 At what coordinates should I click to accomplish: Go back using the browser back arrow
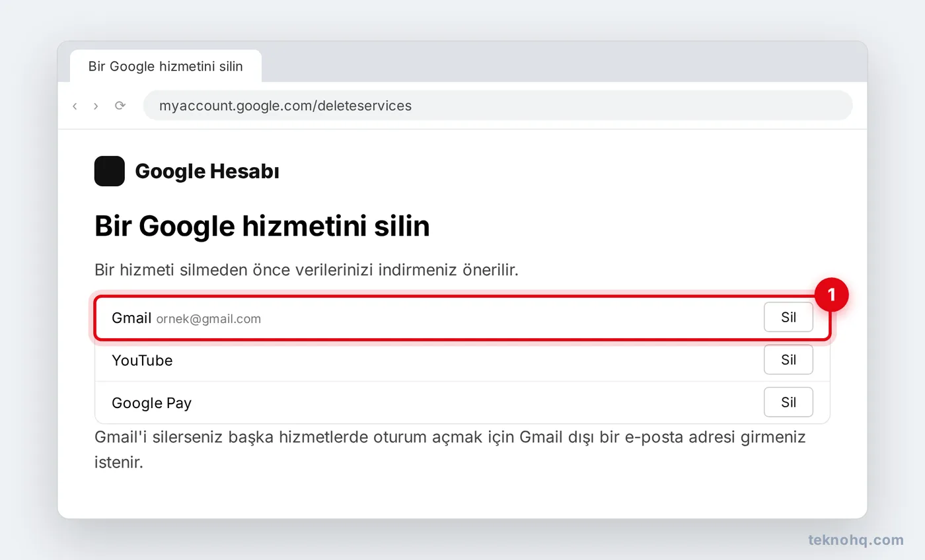coord(75,106)
